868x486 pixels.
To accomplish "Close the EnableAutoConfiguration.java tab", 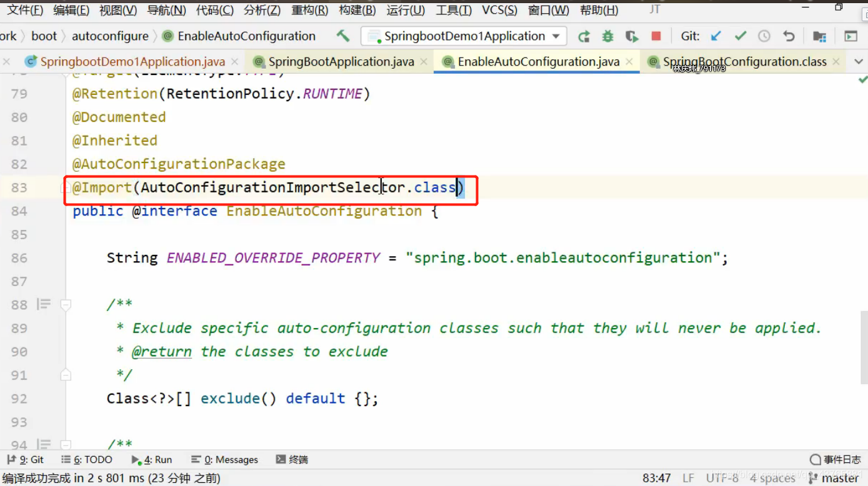I will coord(629,62).
